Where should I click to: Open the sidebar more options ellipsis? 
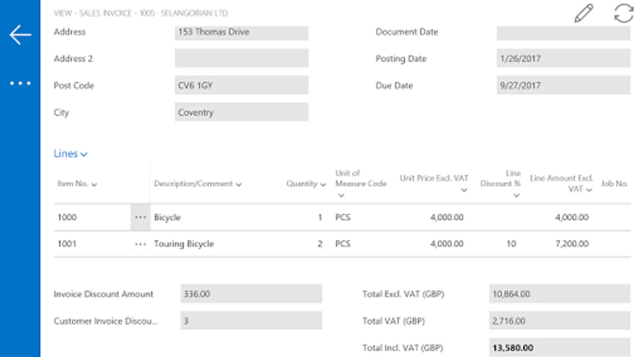20,83
